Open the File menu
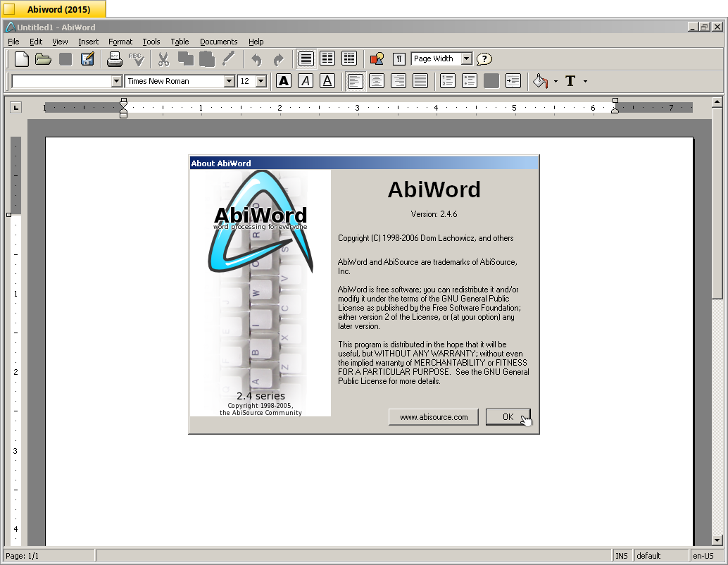This screenshot has width=728, height=565. coord(13,42)
